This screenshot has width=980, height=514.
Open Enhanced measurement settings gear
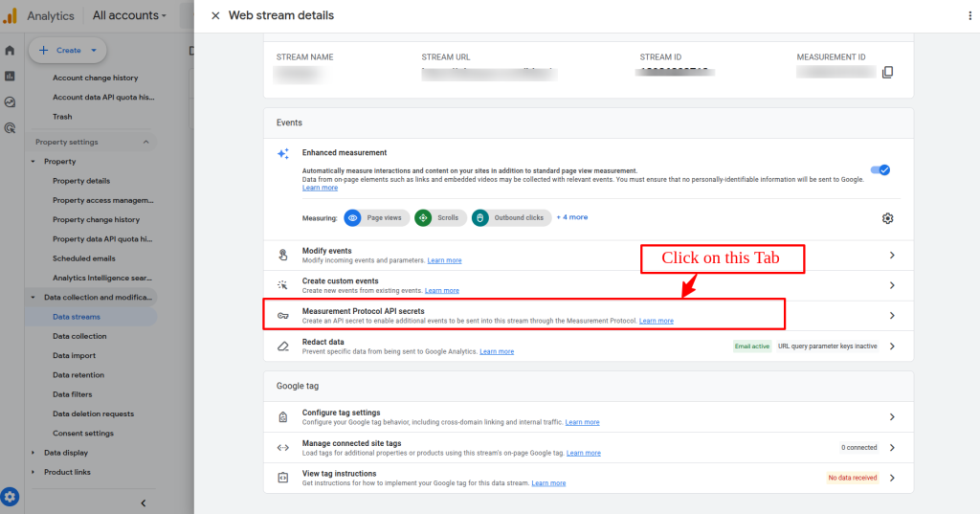[887, 218]
